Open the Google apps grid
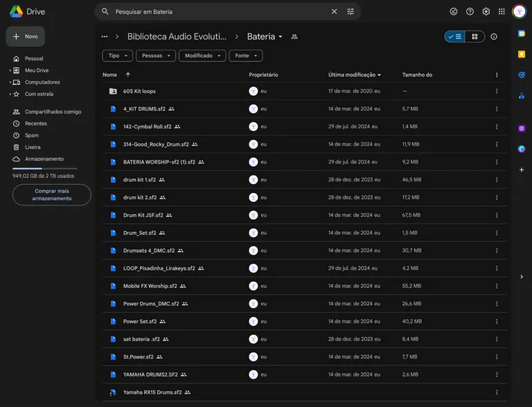532x407 pixels. point(502,11)
